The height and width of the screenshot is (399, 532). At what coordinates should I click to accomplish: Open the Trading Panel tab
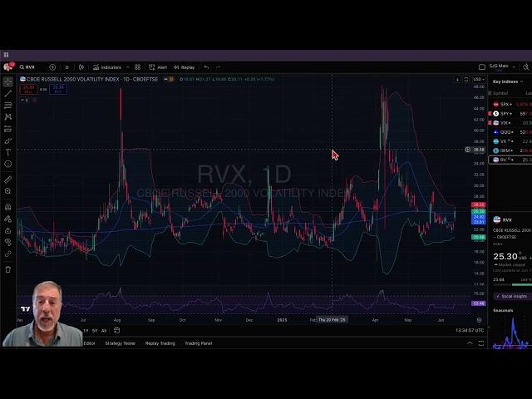pos(198,343)
